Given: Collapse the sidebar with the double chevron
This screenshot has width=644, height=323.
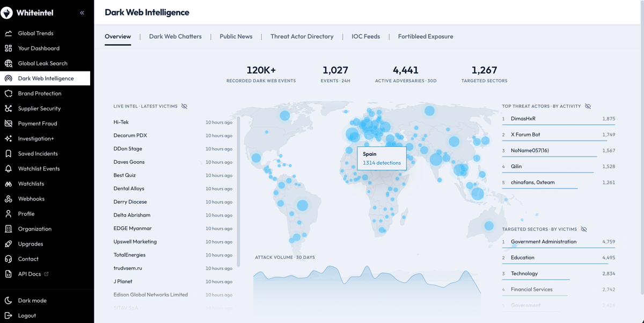Looking at the screenshot, I should (x=82, y=12).
